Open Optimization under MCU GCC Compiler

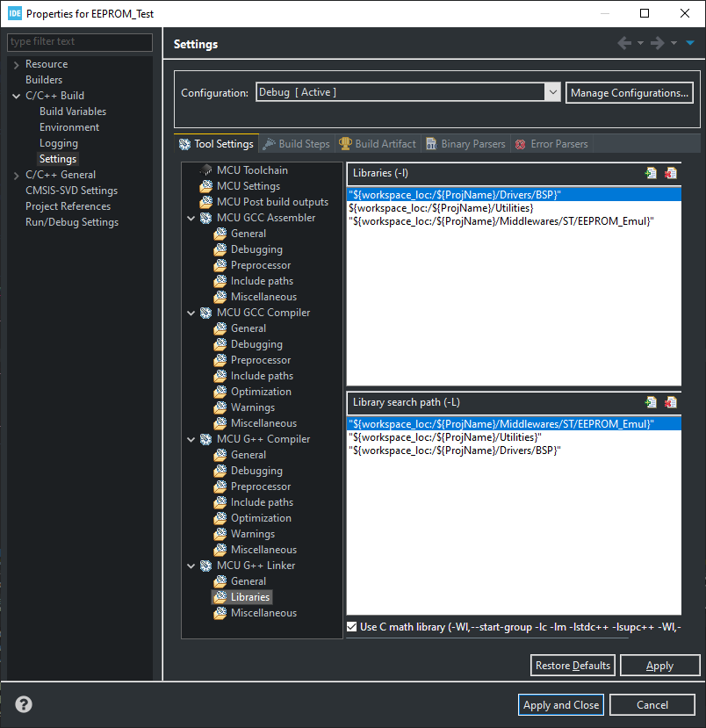point(261,392)
